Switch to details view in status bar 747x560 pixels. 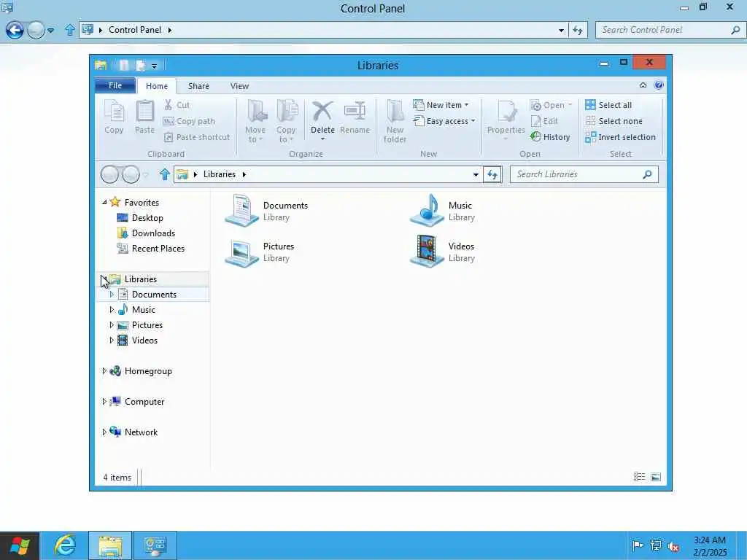639,477
